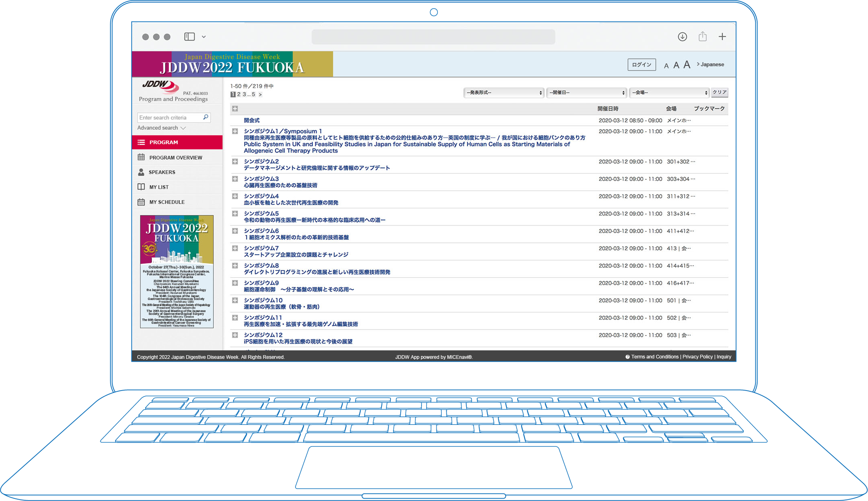The image size is (868, 501).
Task: Go to results page 5
Action: [x=253, y=94]
